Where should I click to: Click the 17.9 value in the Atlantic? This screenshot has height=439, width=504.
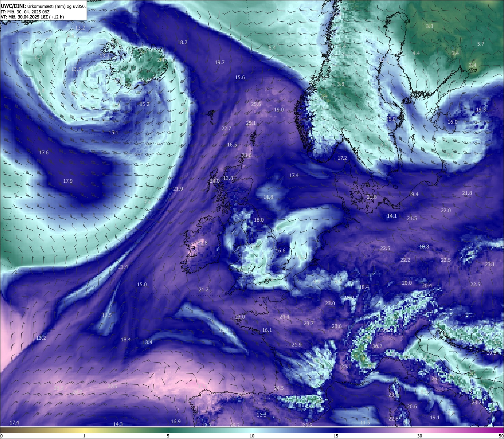[x=68, y=181]
